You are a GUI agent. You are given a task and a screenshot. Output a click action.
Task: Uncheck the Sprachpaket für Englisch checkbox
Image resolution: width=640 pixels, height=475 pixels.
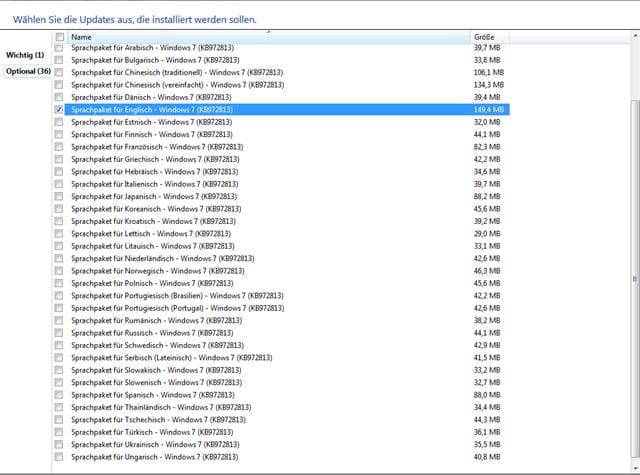tap(60, 110)
